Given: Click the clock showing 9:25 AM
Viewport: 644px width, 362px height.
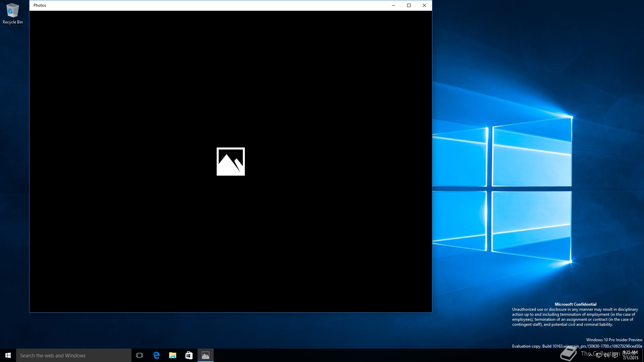Looking at the screenshot, I should 630,355.
